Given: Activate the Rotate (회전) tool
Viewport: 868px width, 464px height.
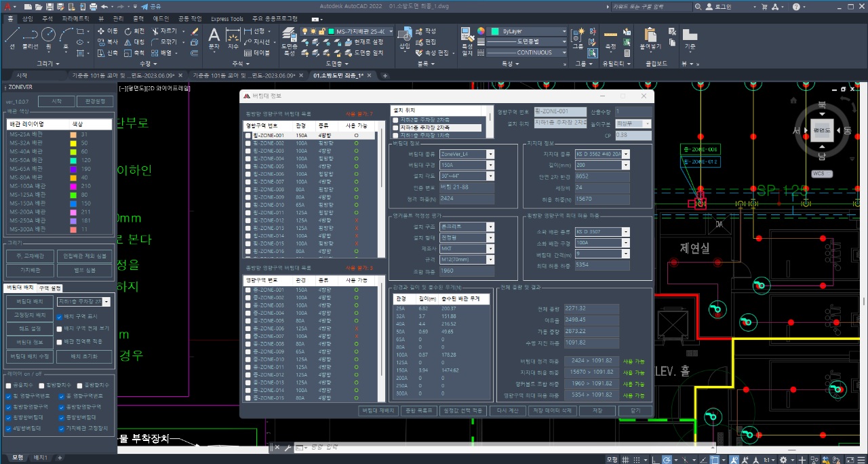Looking at the screenshot, I should pos(134,31).
